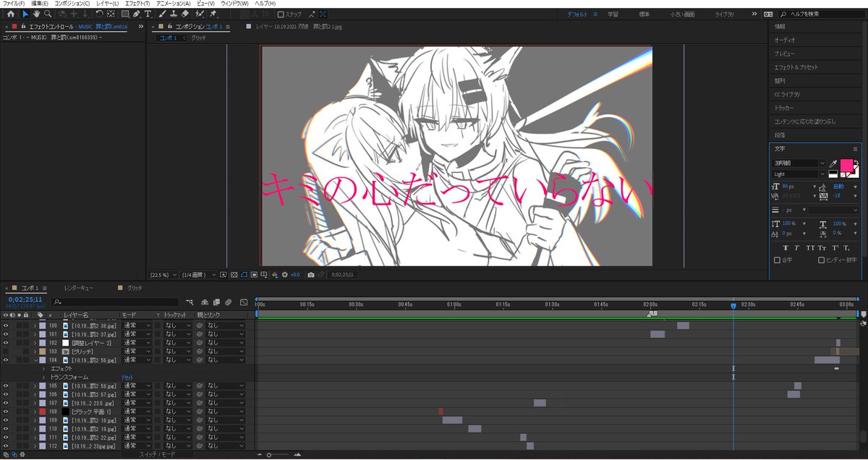Select the Rectangle shape tool
This screenshot has width=868, height=460.
tap(124, 14)
